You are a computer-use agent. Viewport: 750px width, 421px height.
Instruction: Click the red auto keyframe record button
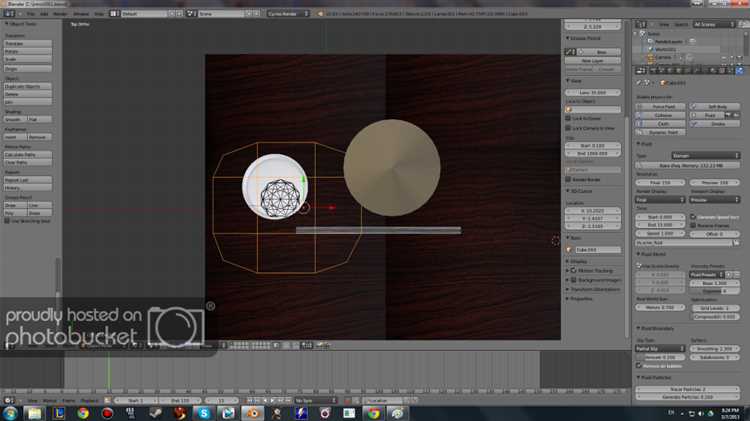click(x=348, y=400)
